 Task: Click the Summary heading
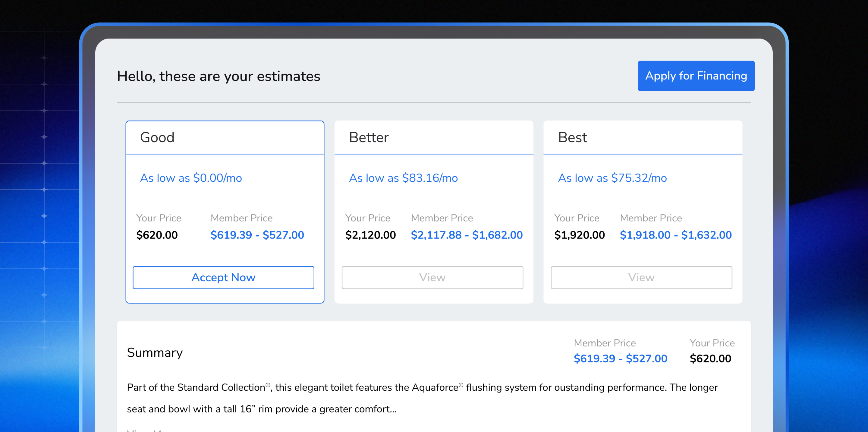(155, 352)
